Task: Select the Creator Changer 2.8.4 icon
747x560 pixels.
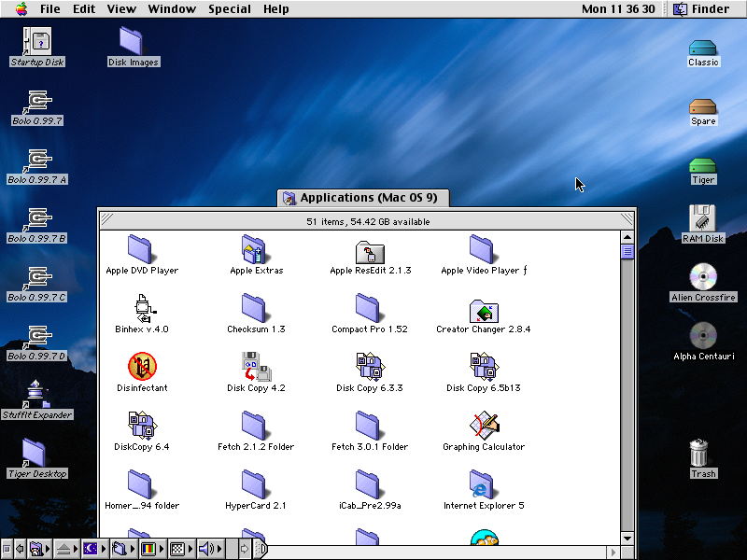Action: [484, 311]
